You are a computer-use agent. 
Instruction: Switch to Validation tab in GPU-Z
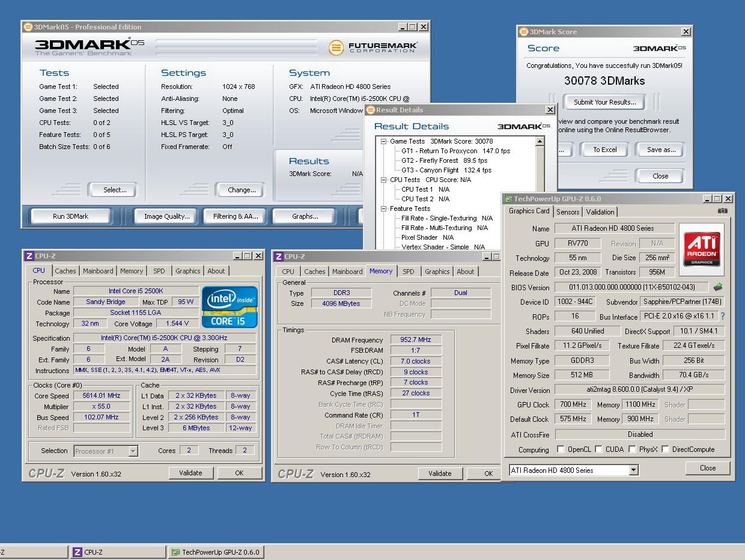600,212
